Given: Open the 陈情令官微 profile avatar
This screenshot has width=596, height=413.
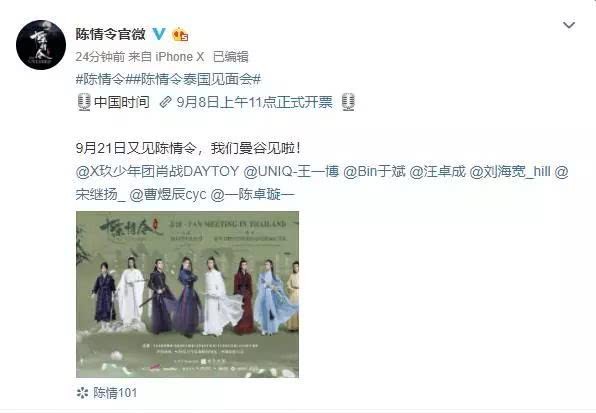Looking at the screenshot, I should [41, 45].
